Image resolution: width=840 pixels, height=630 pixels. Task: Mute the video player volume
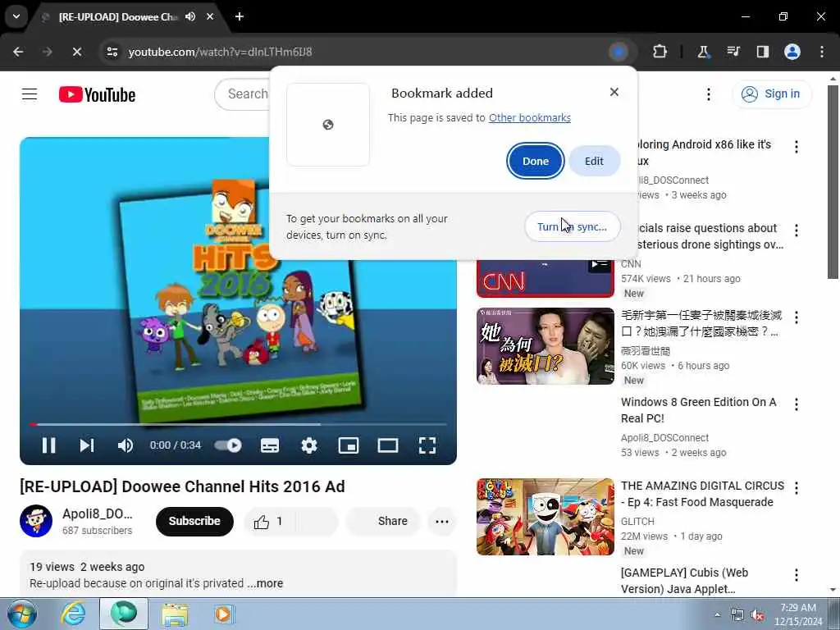[x=125, y=445]
